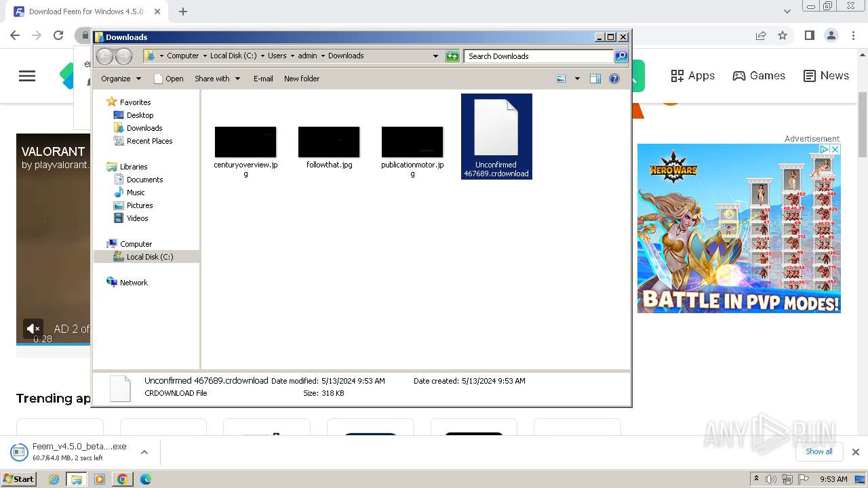Click Chrome's back arrow
Image resolution: width=868 pixels, height=488 pixels.
[x=15, y=35]
